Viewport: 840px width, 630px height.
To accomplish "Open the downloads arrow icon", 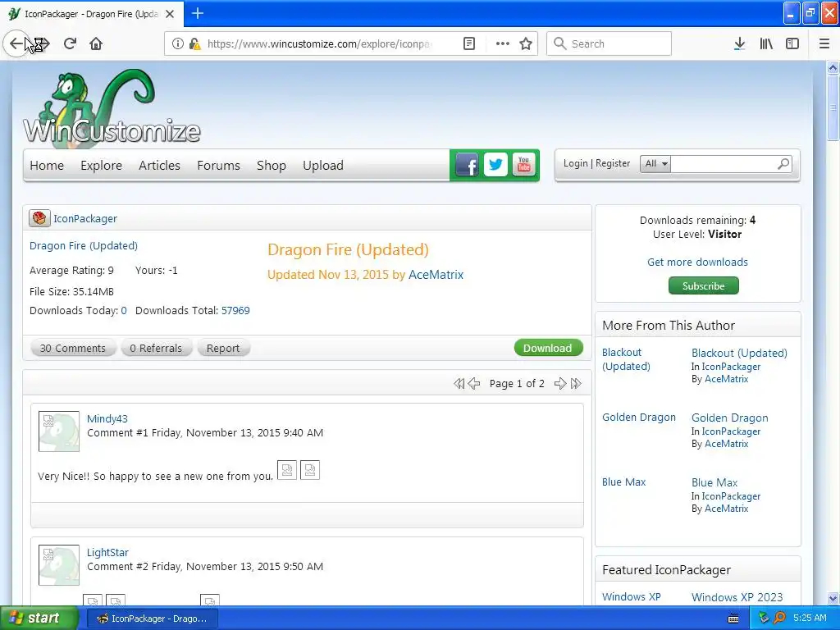I will pyautogui.click(x=739, y=43).
